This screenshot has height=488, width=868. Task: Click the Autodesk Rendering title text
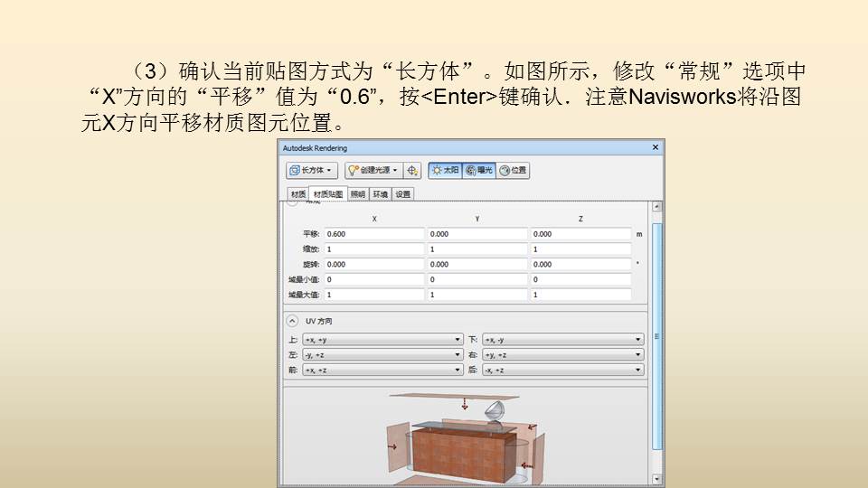315,148
